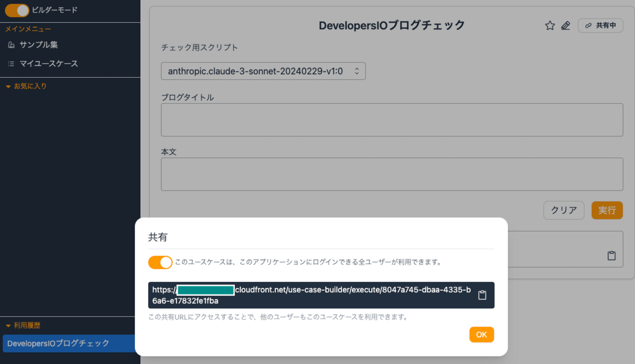
Task: Edit the use case with pencil icon
Action: (566, 25)
